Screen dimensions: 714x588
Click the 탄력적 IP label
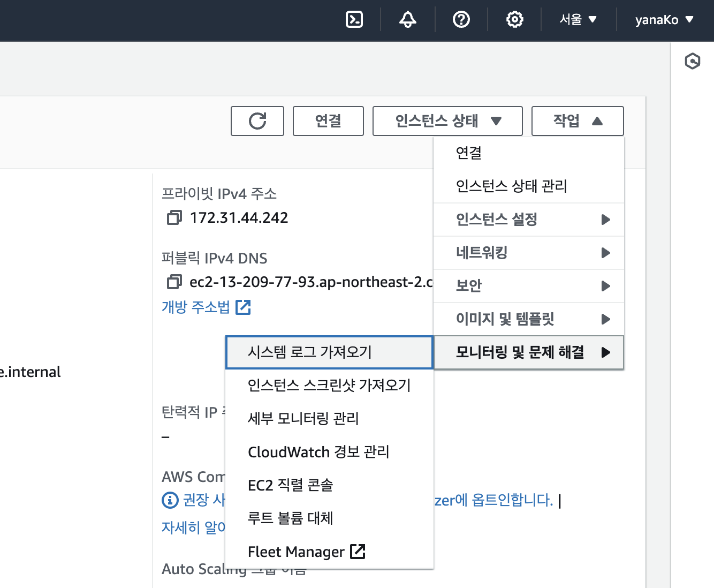tap(193, 412)
